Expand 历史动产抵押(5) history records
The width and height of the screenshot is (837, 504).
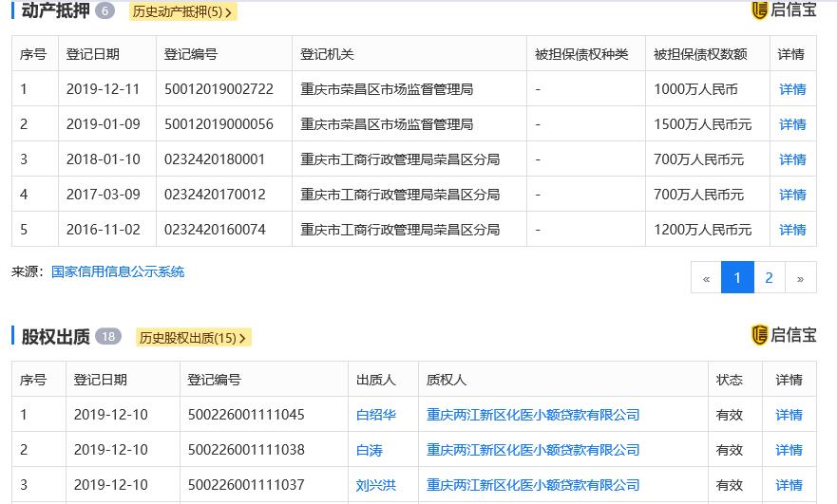(182, 12)
